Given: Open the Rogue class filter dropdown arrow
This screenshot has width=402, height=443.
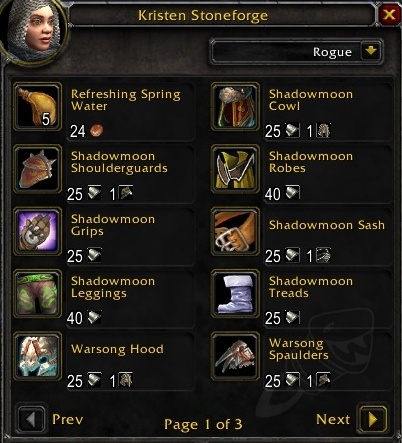Looking at the screenshot, I should tap(371, 52).
